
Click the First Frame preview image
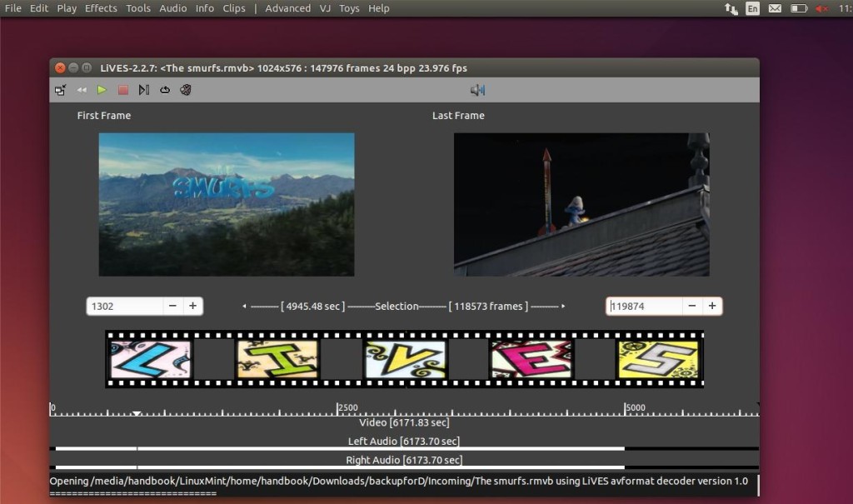point(227,205)
